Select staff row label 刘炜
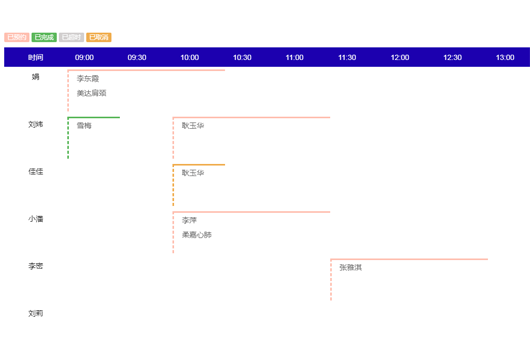This screenshot has width=530, height=360. click(35, 124)
